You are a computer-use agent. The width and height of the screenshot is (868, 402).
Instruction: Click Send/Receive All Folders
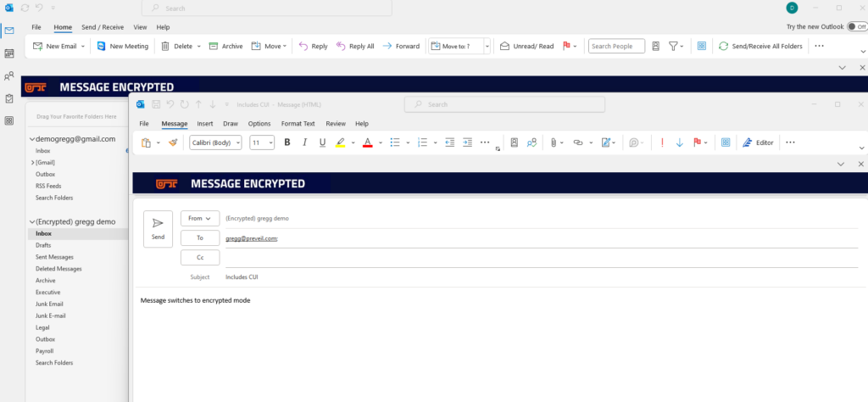pyautogui.click(x=760, y=47)
